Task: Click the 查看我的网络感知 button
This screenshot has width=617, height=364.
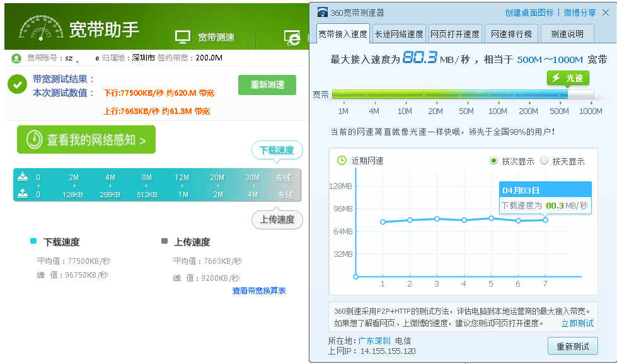Action: 86,140
